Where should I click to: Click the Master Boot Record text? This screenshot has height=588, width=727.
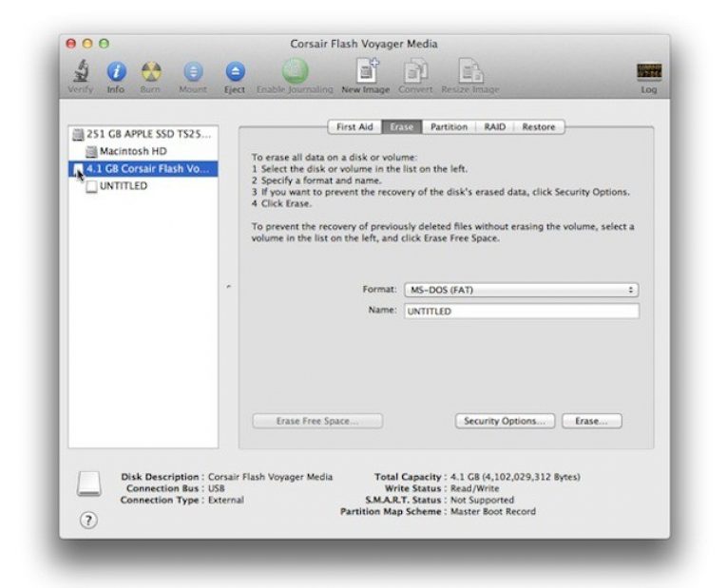[493, 512]
